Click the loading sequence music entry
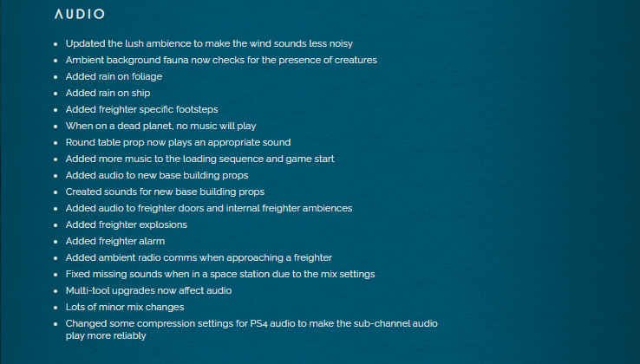The width and height of the screenshot is (640, 364). (199, 159)
